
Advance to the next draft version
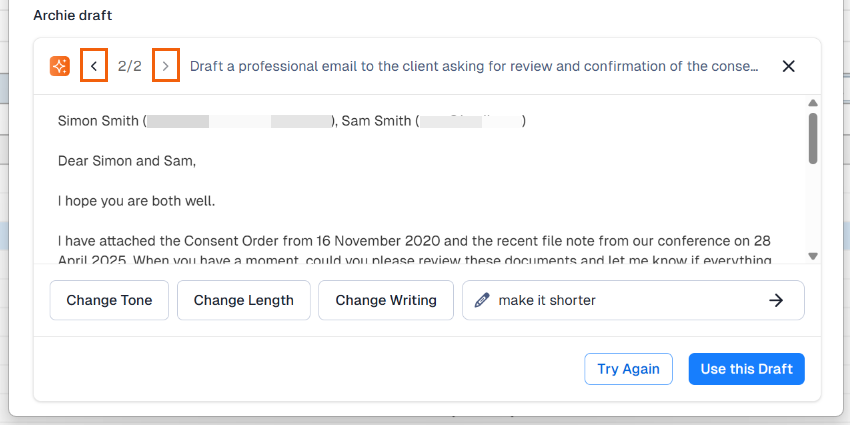click(166, 66)
